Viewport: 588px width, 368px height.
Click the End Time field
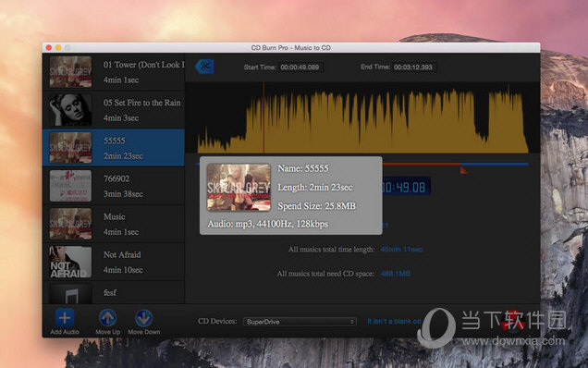[x=413, y=67]
